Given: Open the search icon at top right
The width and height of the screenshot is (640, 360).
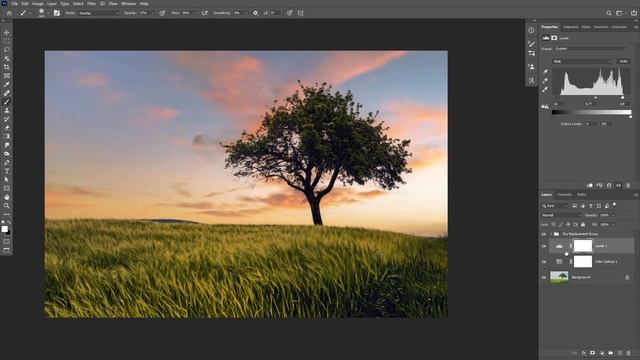Looking at the screenshot, I should (x=609, y=13).
